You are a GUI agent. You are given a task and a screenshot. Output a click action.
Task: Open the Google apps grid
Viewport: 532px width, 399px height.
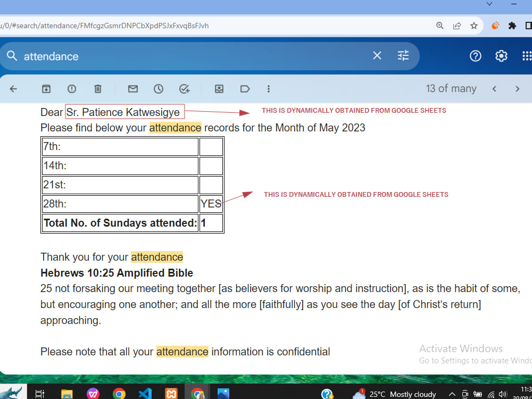[x=527, y=56]
